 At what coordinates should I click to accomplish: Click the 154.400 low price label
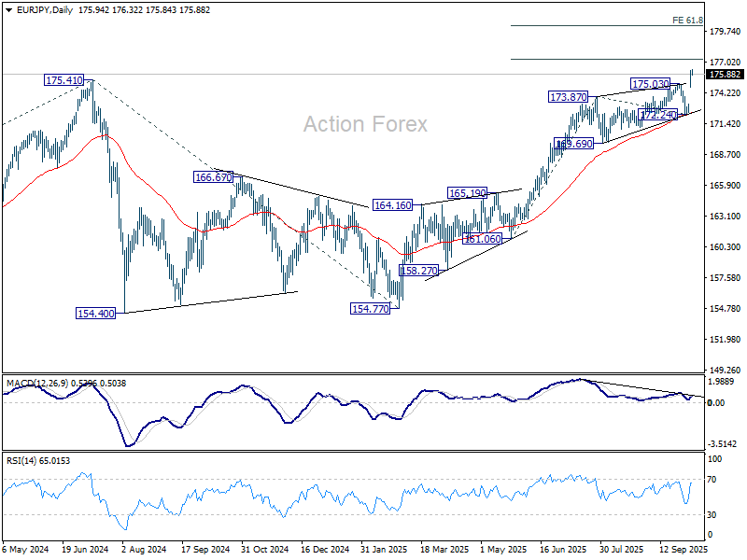pyautogui.click(x=96, y=314)
